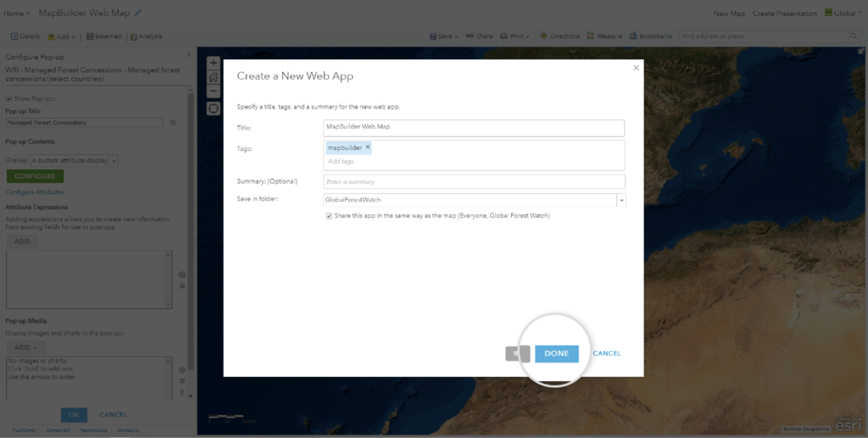
Task: Click ADD under Attribute Expressions
Action: tap(22, 241)
